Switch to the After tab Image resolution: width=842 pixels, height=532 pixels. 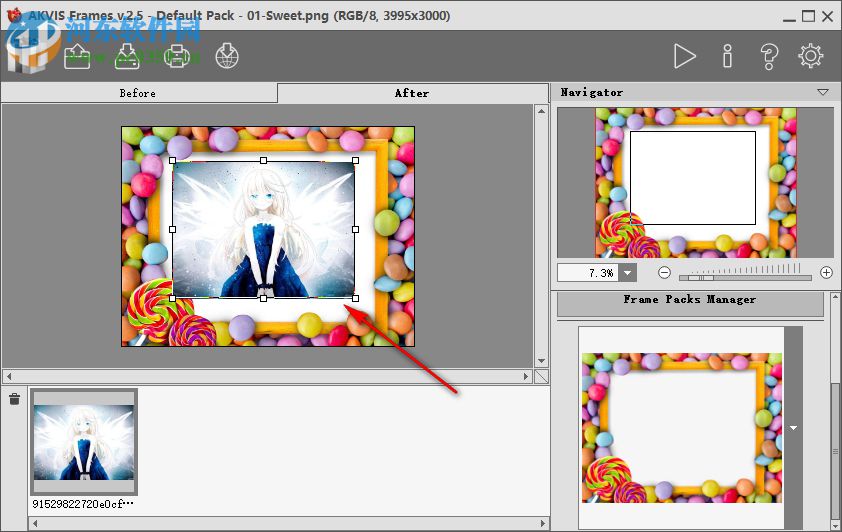point(412,93)
